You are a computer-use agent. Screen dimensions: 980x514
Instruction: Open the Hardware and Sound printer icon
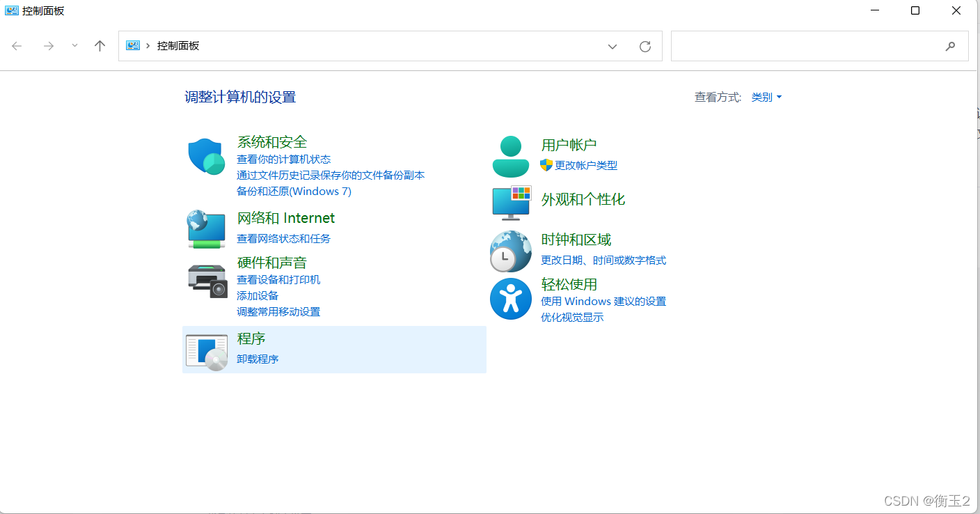click(207, 281)
